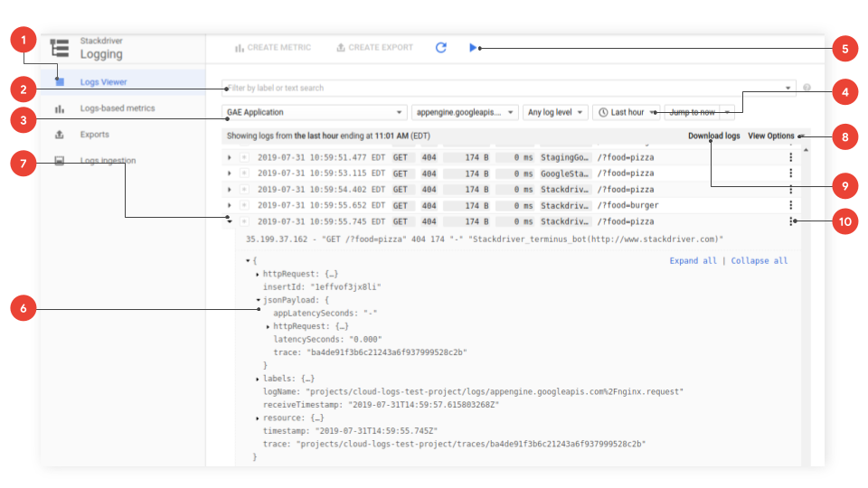Expand the resource field

pyautogui.click(x=258, y=418)
